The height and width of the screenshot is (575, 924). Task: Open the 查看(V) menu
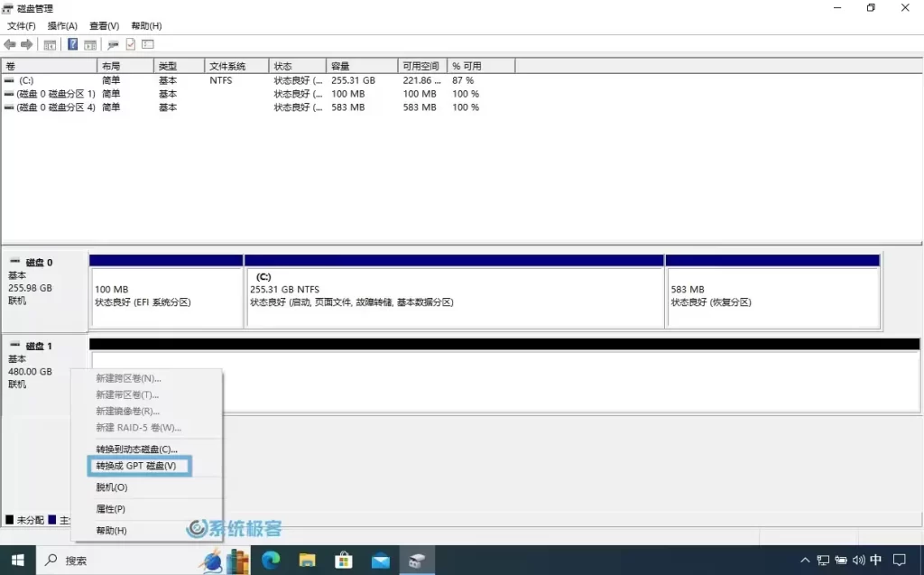tap(104, 26)
